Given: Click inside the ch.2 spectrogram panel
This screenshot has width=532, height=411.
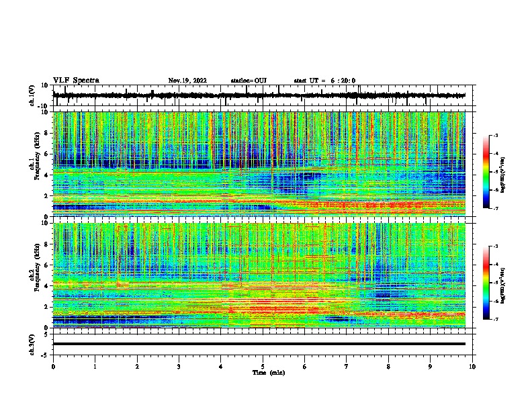Looking at the screenshot, I should 259,275.
